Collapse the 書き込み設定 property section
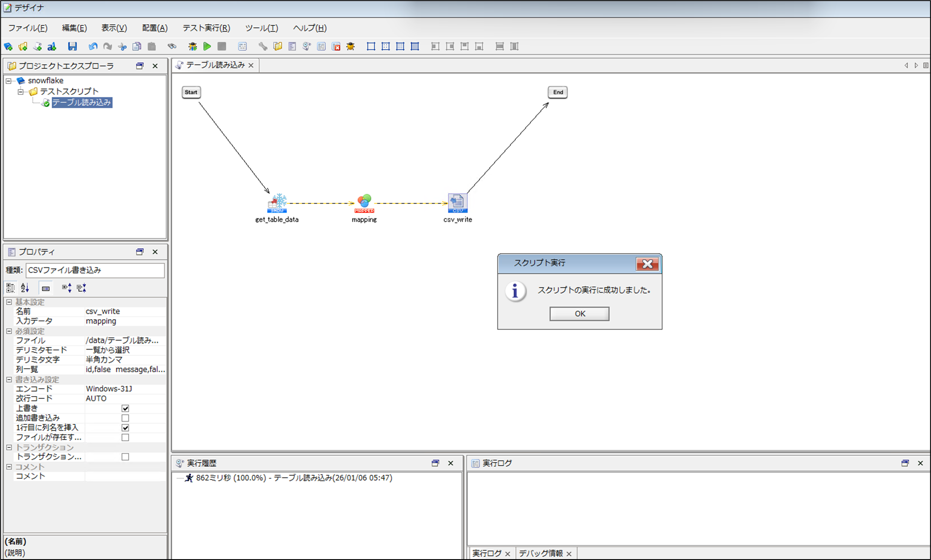 point(9,380)
